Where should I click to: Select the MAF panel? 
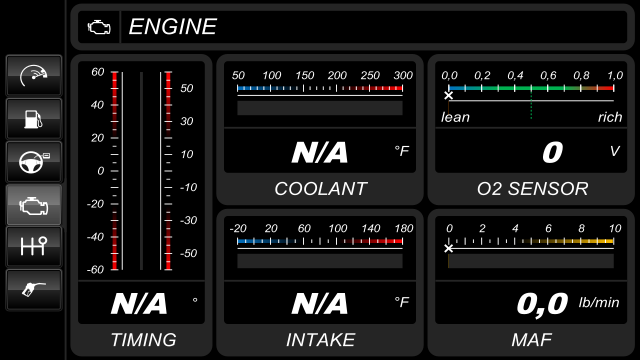tap(531, 282)
